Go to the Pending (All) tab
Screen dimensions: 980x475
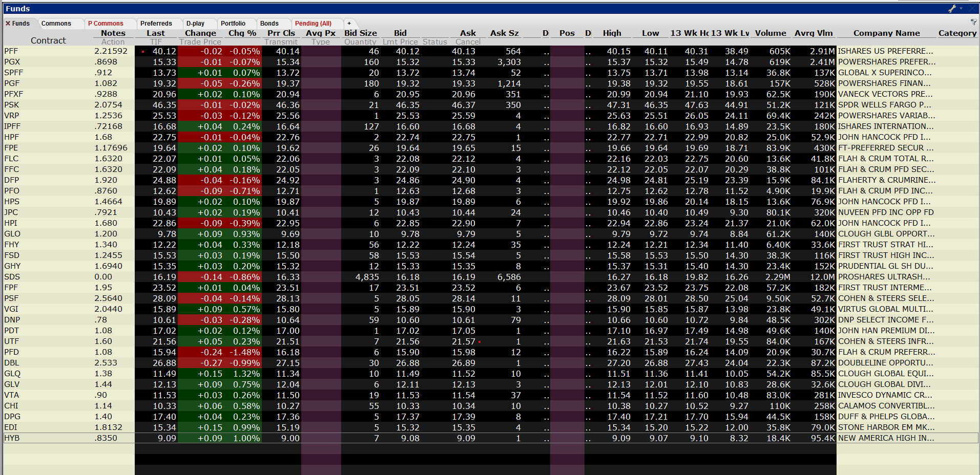click(313, 24)
